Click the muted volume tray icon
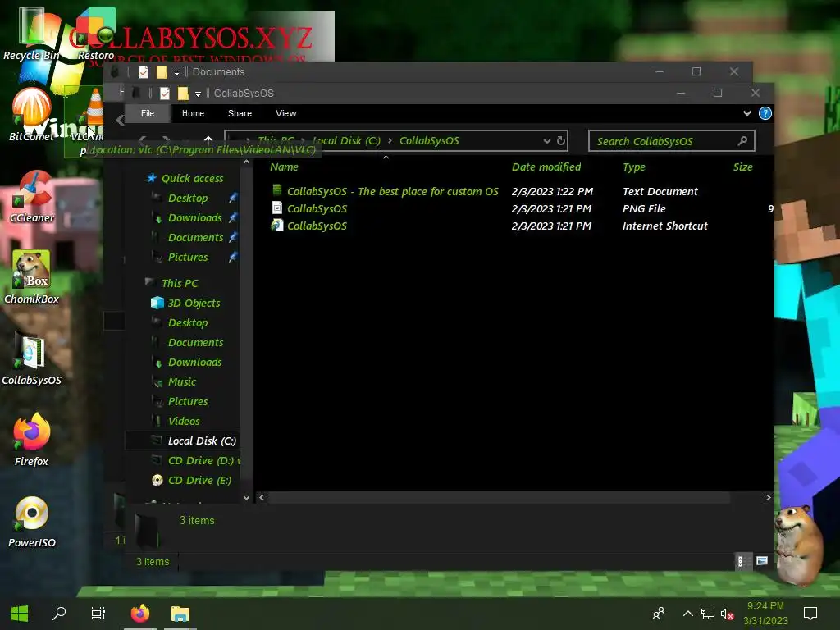Image resolution: width=840 pixels, height=630 pixels. pos(727,614)
